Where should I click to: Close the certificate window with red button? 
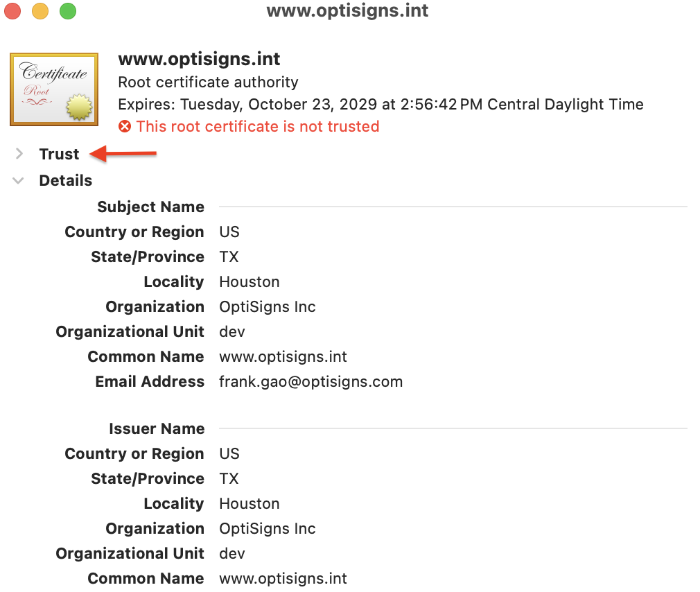12,11
